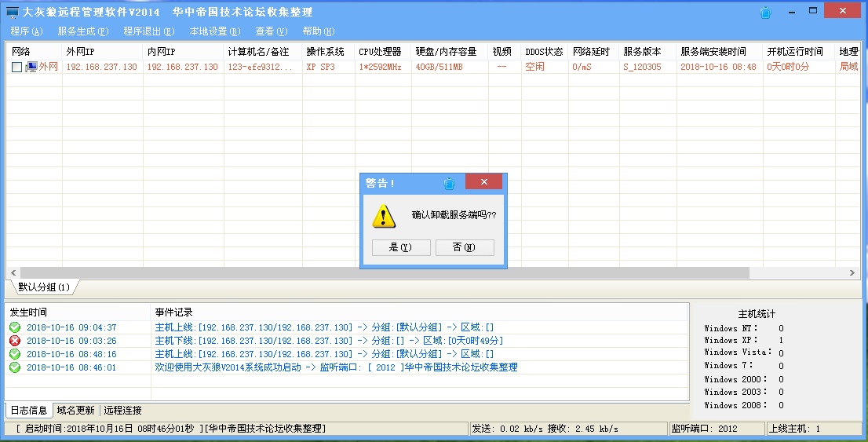
Task: Click the Windows XP count in 主机统计
Action: (x=781, y=340)
